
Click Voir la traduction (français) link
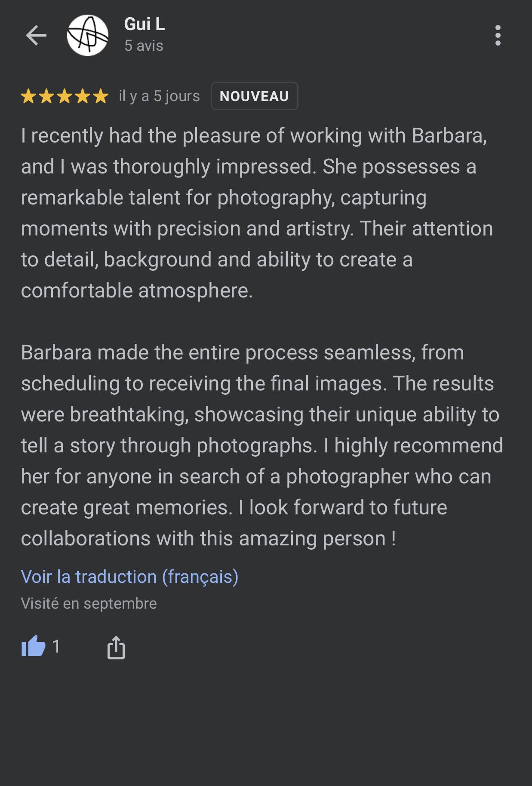[x=129, y=577]
